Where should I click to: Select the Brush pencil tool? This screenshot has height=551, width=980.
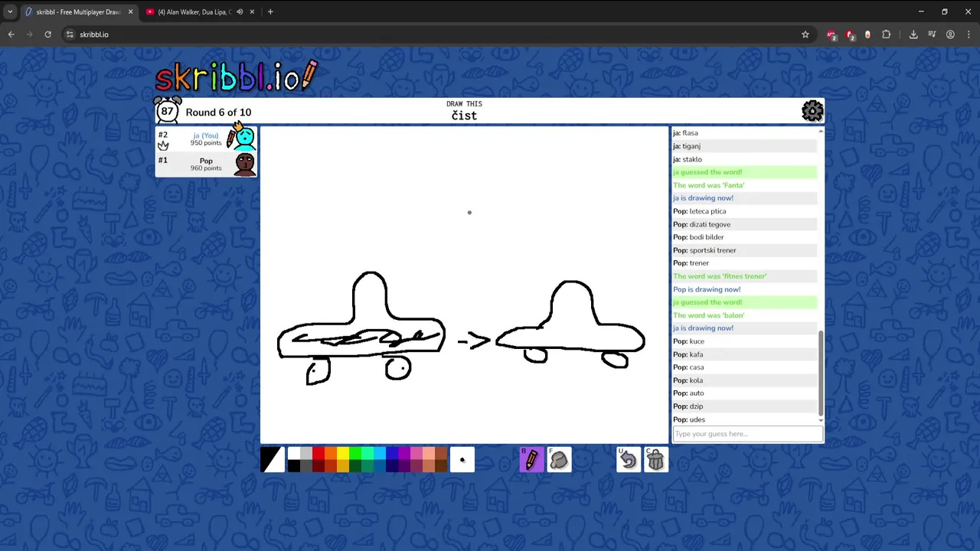tap(531, 460)
